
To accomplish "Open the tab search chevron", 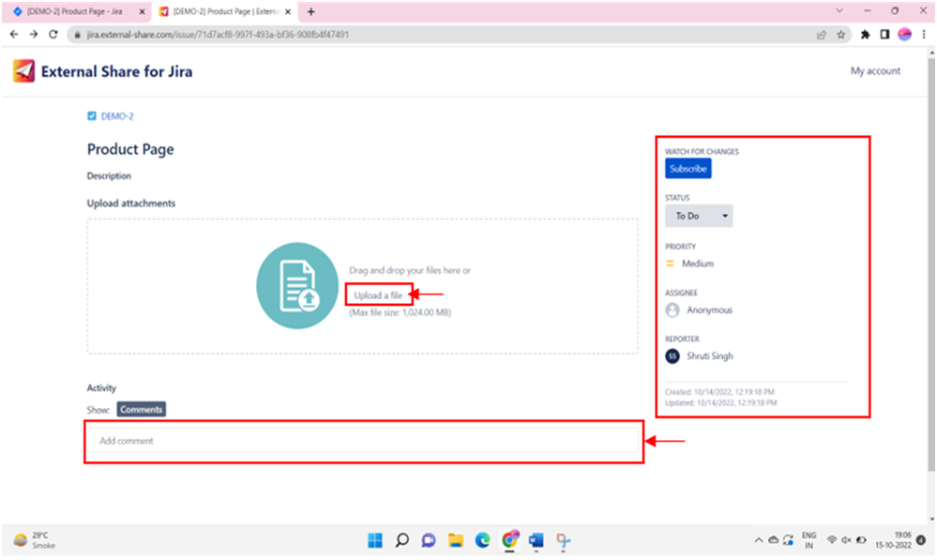I will pos(839,10).
